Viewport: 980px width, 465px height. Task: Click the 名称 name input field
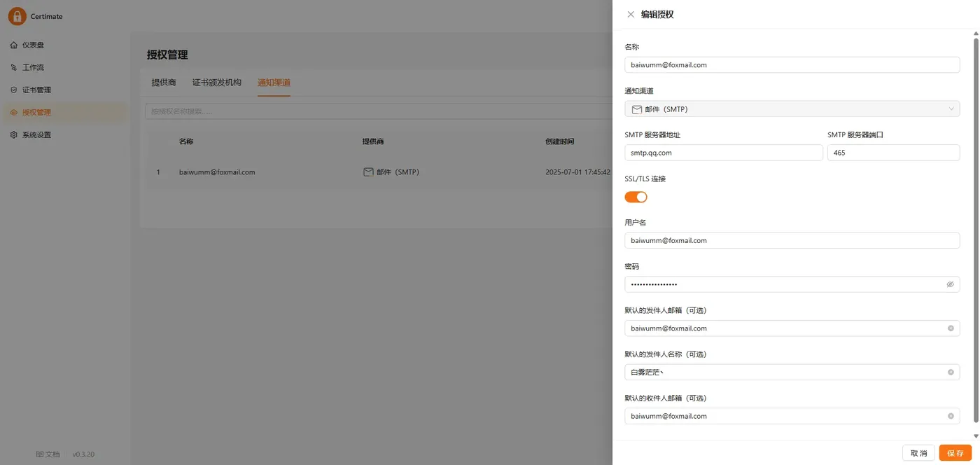point(792,64)
